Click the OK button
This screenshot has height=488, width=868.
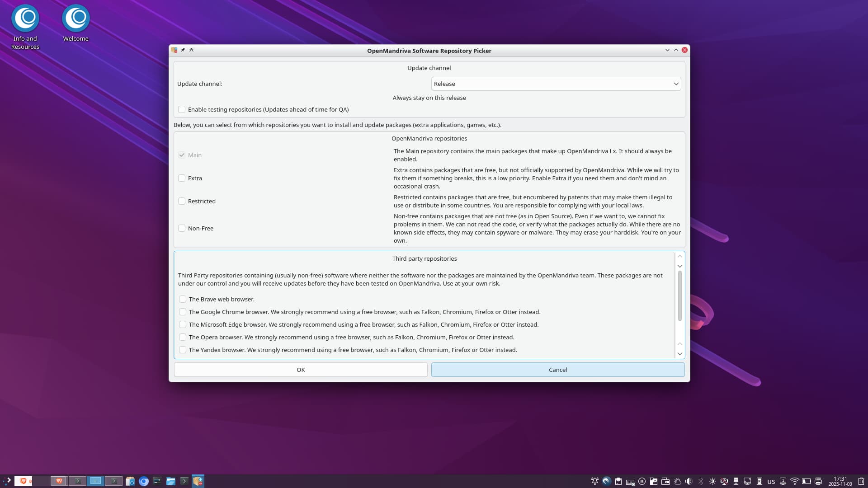(301, 370)
